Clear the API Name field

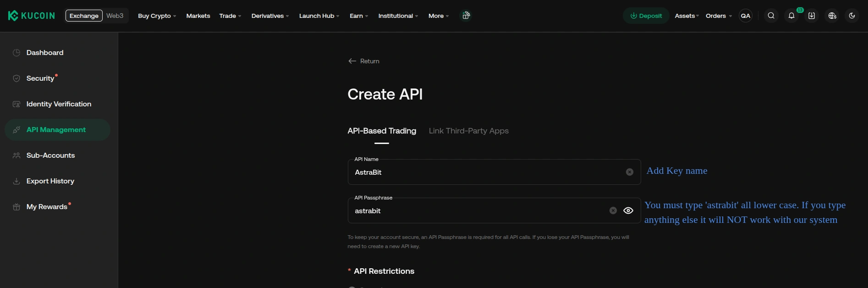point(630,172)
